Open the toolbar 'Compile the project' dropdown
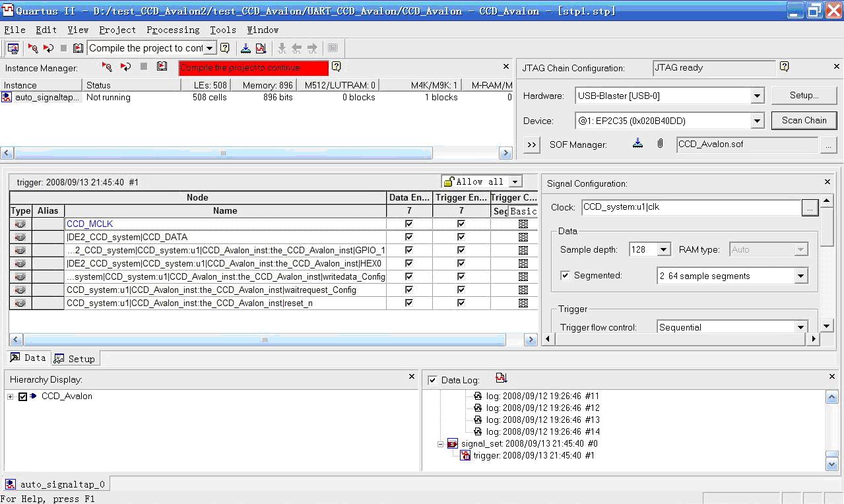The image size is (844, 504). tap(209, 48)
